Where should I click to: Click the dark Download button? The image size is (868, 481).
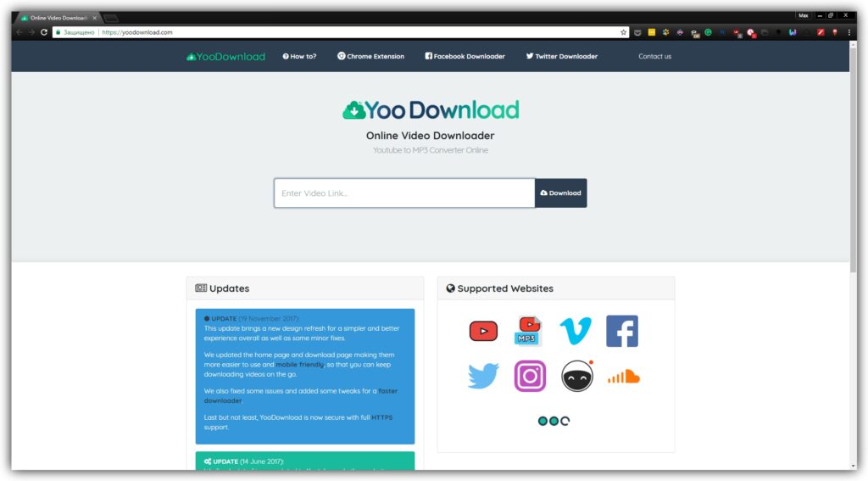click(x=561, y=193)
